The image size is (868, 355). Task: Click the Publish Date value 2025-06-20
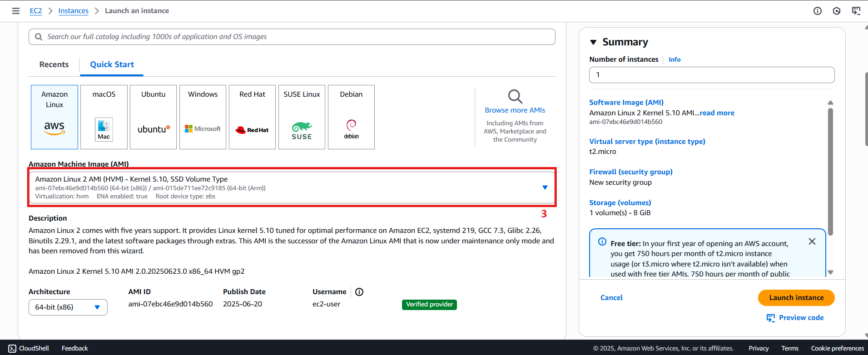click(x=243, y=304)
